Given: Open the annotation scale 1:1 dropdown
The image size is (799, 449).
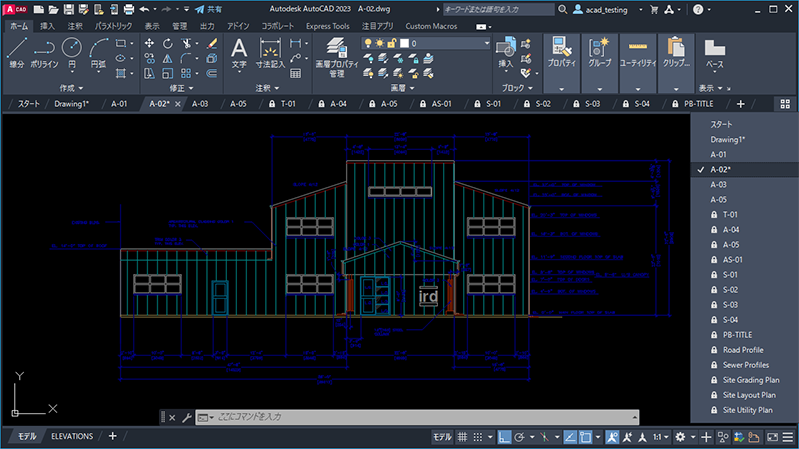Looking at the screenshot, I should coord(660,437).
